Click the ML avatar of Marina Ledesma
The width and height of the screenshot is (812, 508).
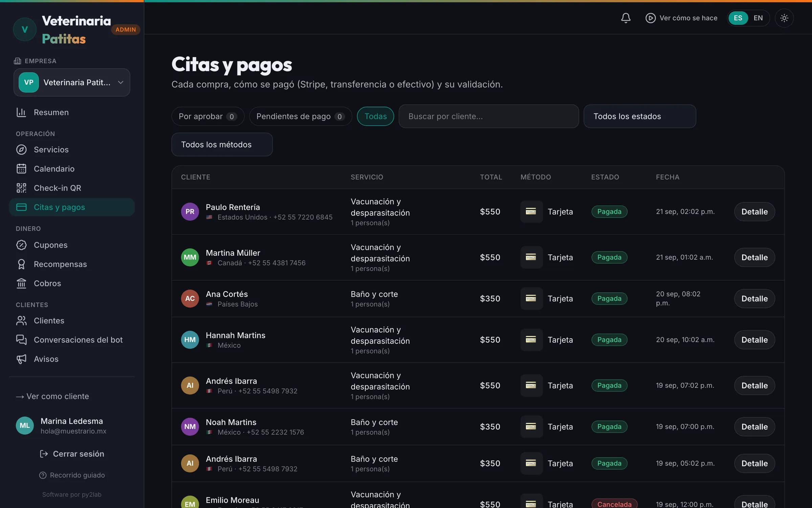click(25, 425)
